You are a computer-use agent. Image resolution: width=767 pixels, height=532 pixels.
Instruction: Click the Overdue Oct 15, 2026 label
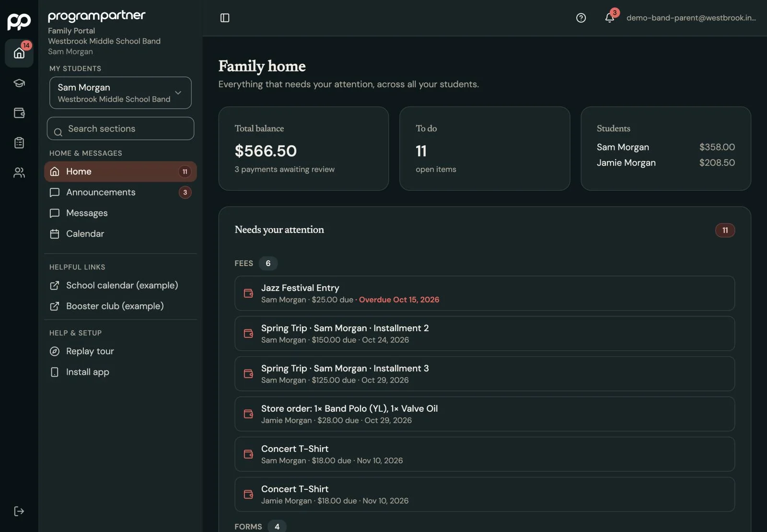pos(399,300)
